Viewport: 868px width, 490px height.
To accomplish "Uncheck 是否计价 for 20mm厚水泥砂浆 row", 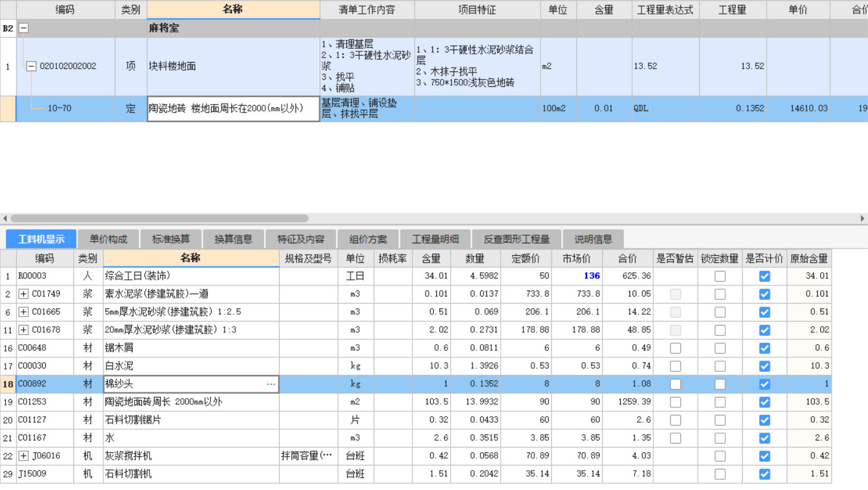I will coord(765,330).
